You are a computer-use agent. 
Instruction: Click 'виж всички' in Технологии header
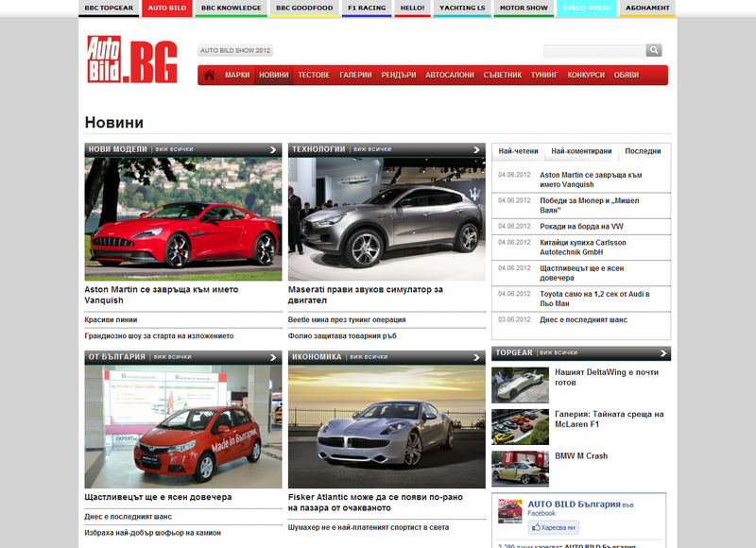pyautogui.click(x=372, y=149)
